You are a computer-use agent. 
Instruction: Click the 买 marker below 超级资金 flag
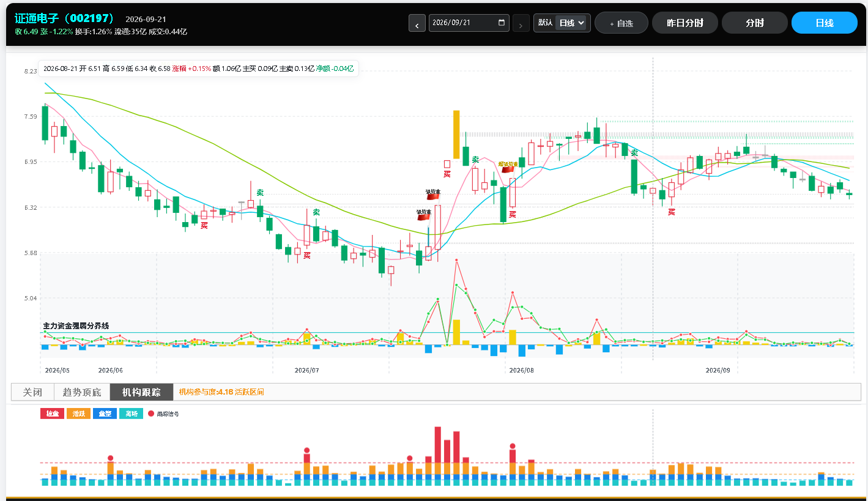(513, 215)
